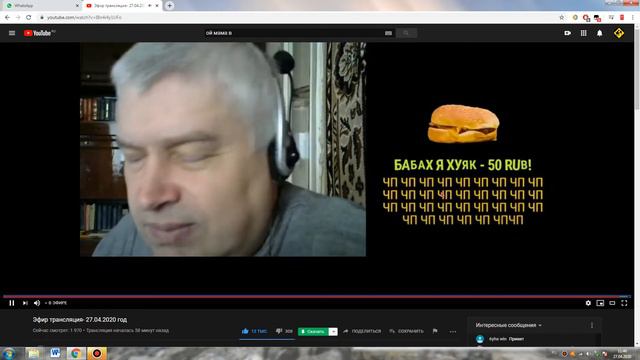
Task: Dislike the stream with thumbs down
Action: pyautogui.click(x=284, y=331)
